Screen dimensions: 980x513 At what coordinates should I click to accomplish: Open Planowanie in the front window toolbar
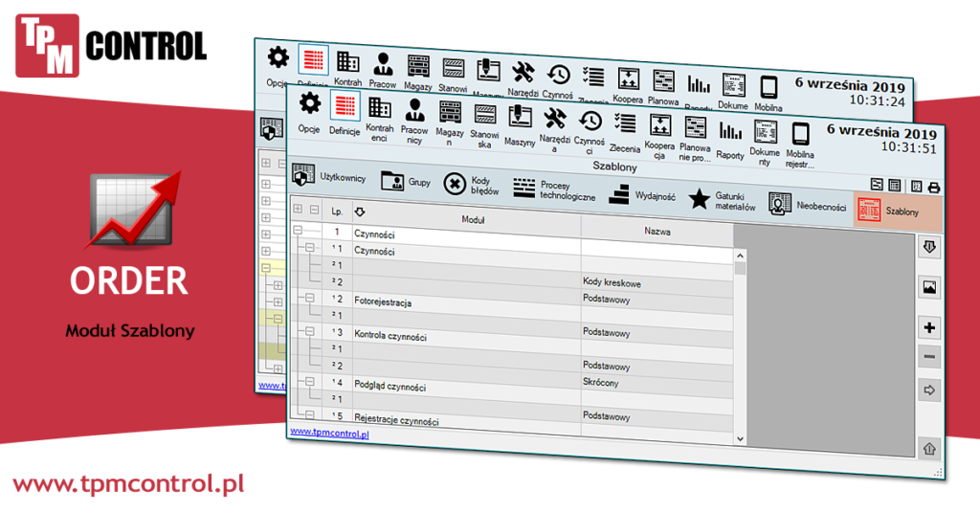(695, 139)
